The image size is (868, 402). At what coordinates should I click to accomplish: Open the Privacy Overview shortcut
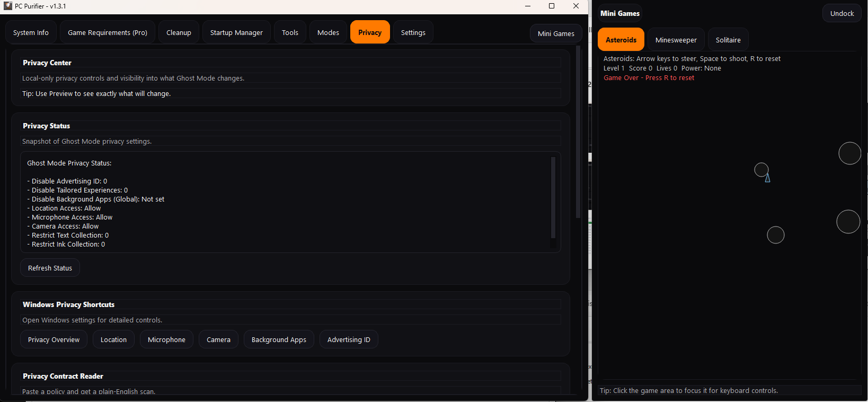click(54, 339)
